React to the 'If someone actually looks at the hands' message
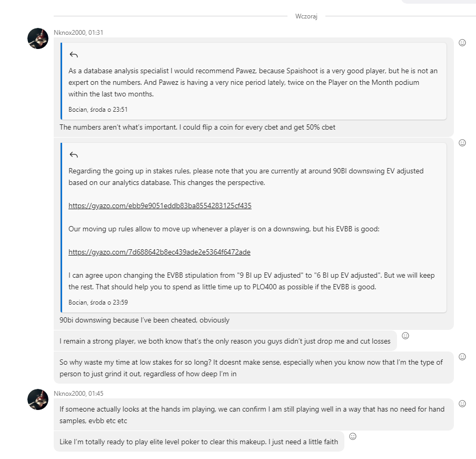The width and height of the screenshot is (476, 459). coord(462,404)
